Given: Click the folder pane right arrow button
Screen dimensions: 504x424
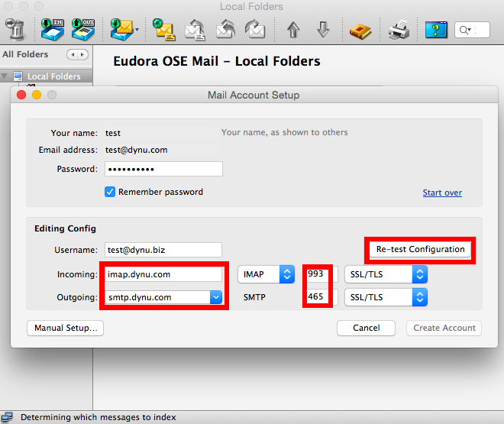Looking at the screenshot, I should tap(82, 55).
